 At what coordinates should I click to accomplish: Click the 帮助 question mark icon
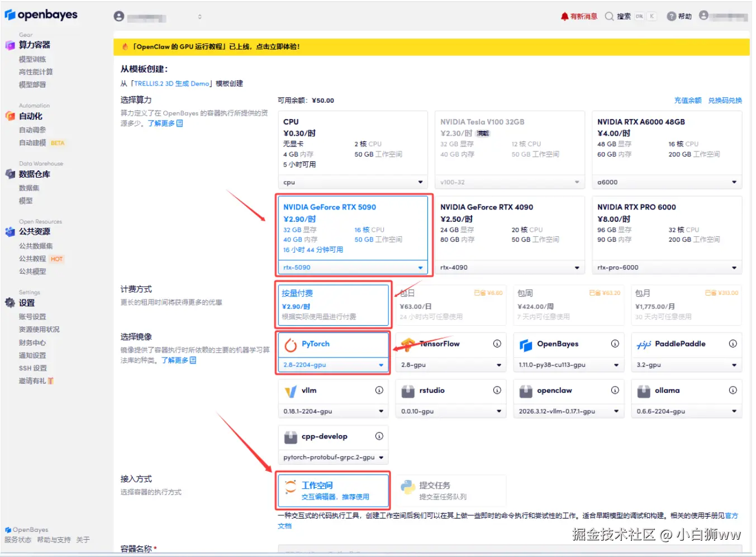tap(671, 17)
